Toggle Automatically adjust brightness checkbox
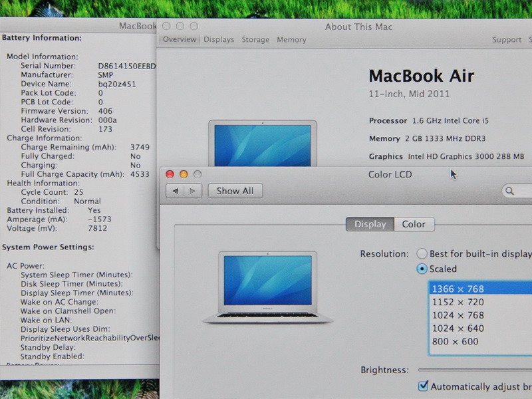The width and height of the screenshot is (532, 399). tap(423, 386)
